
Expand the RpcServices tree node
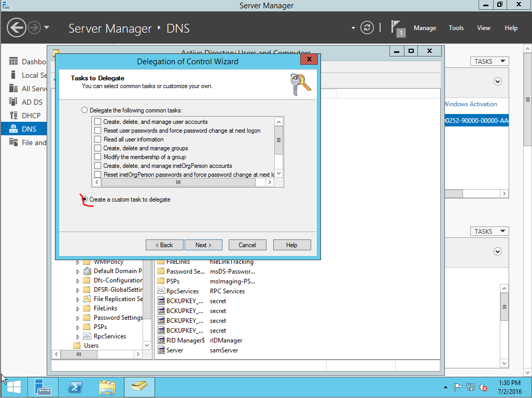pos(78,337)
